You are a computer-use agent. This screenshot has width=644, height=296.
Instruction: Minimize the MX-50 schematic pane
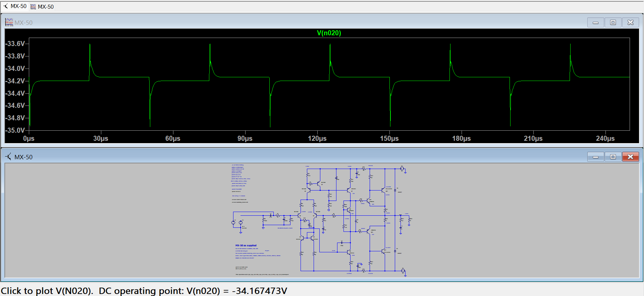click(x=596, y=157)
